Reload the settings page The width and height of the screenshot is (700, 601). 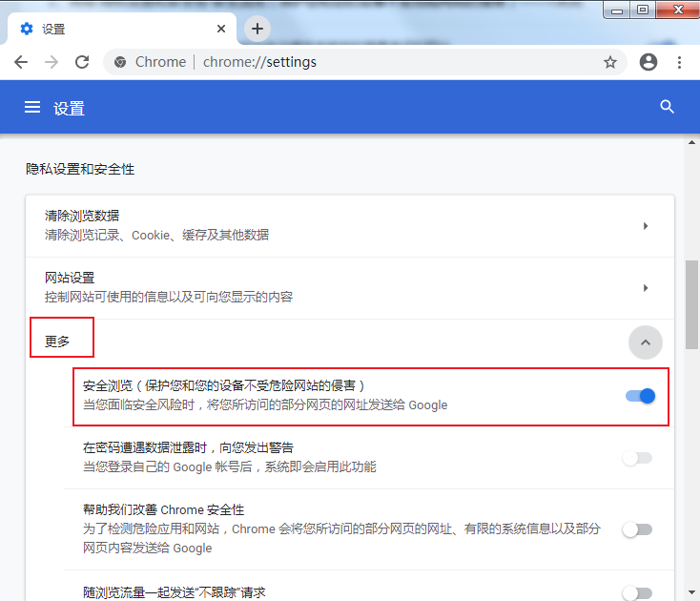pyautogui.click(x=82, y=62)
